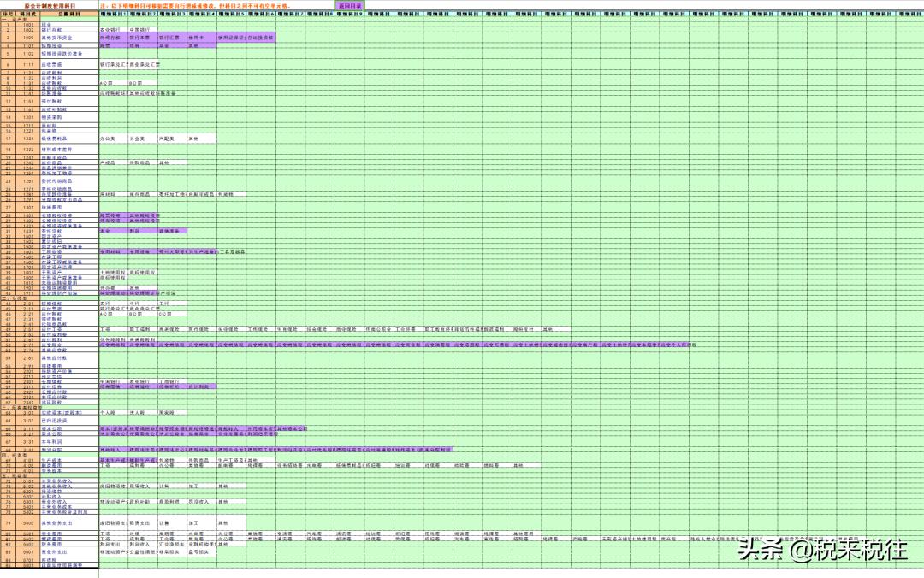Click the 返回目录 button at top

click(x=350, y=5)
